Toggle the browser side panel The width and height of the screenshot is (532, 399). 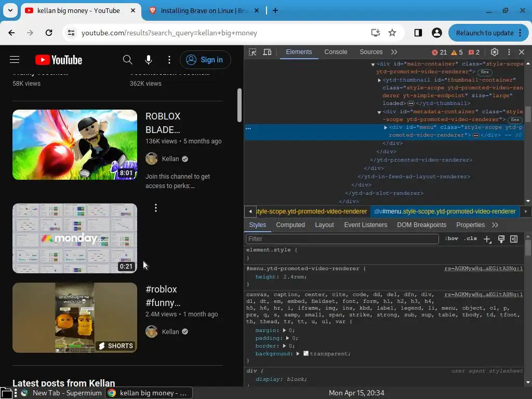click(x=418, y=33)
